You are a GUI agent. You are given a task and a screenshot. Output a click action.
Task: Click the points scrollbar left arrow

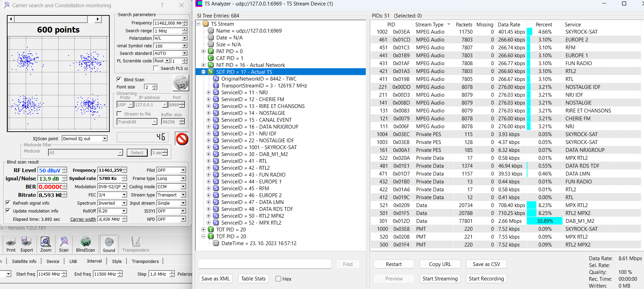pos(11,19)
